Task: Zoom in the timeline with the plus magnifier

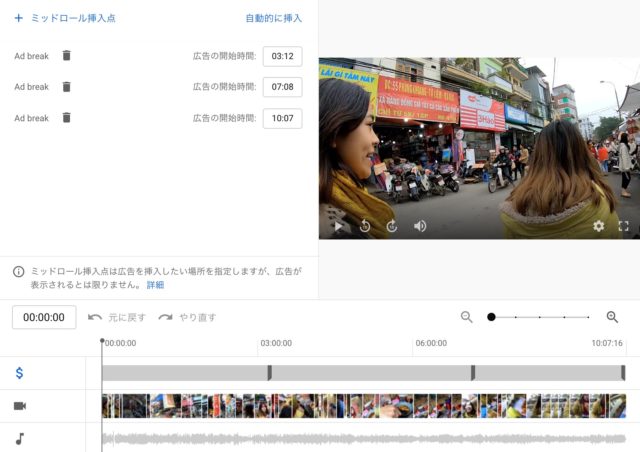Action: (612, 317)
